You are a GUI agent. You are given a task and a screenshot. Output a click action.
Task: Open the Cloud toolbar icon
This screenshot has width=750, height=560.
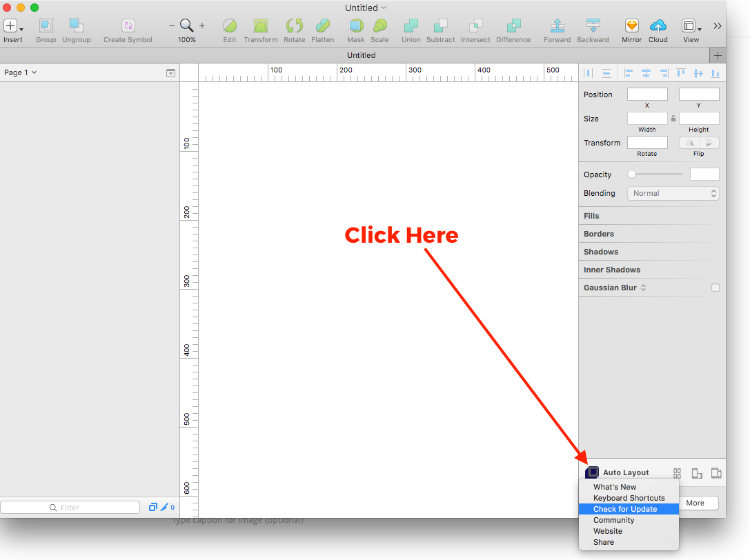(x=658, y=26)
